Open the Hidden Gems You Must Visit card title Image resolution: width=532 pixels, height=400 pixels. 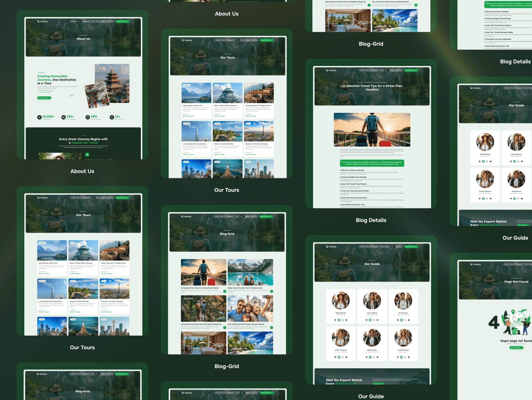pyautogui.click(x=245, y=288)
